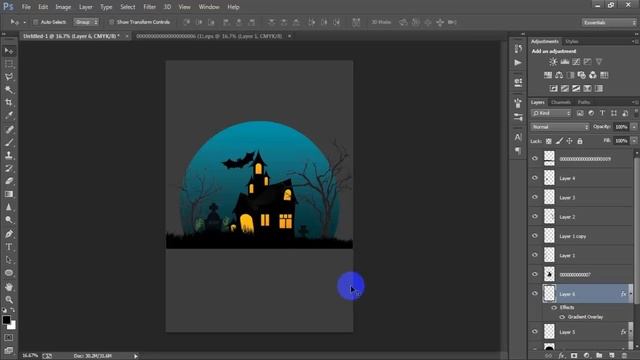Hide Layer 4 with its eye icon

(x=535, y=178)
